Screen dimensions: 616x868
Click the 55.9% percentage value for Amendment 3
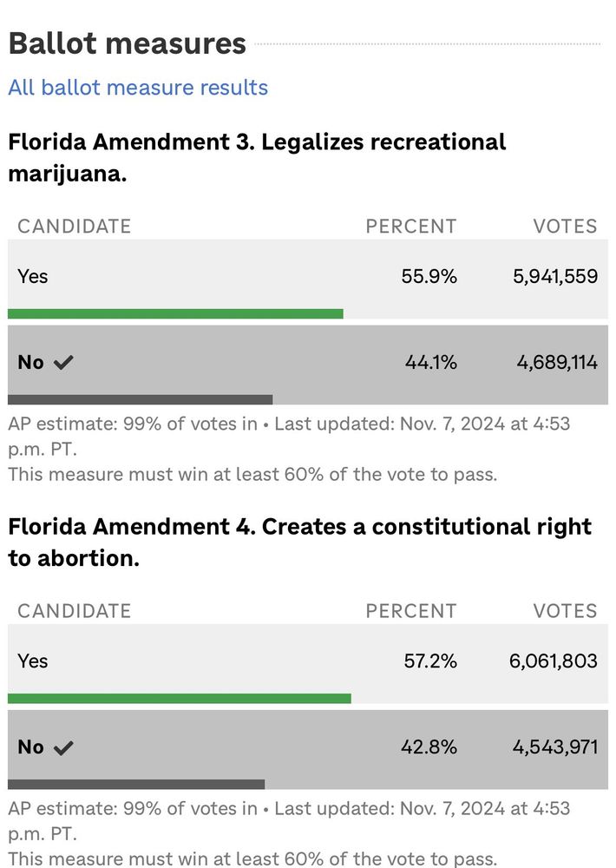coord(428,276)
